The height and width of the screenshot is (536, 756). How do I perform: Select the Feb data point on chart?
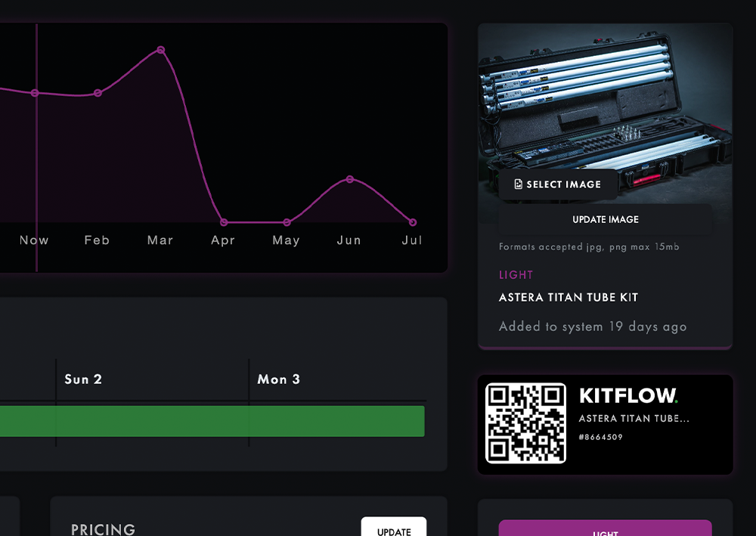click(98, 93)
